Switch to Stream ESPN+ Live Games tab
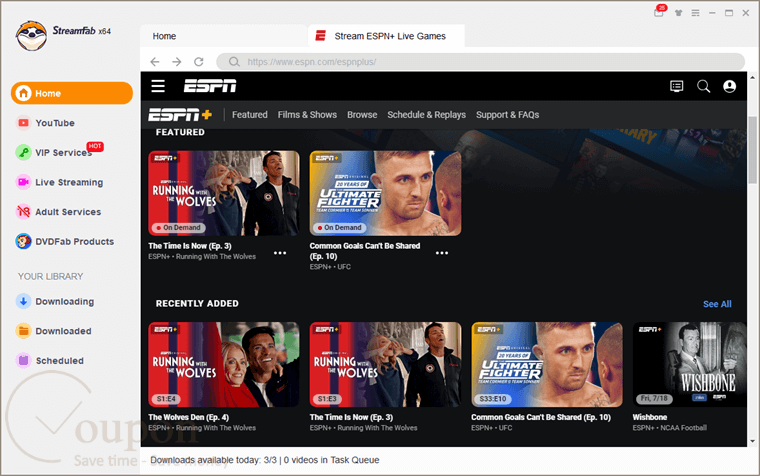Viewport: 760px width, 476px height. coord(386,36)
